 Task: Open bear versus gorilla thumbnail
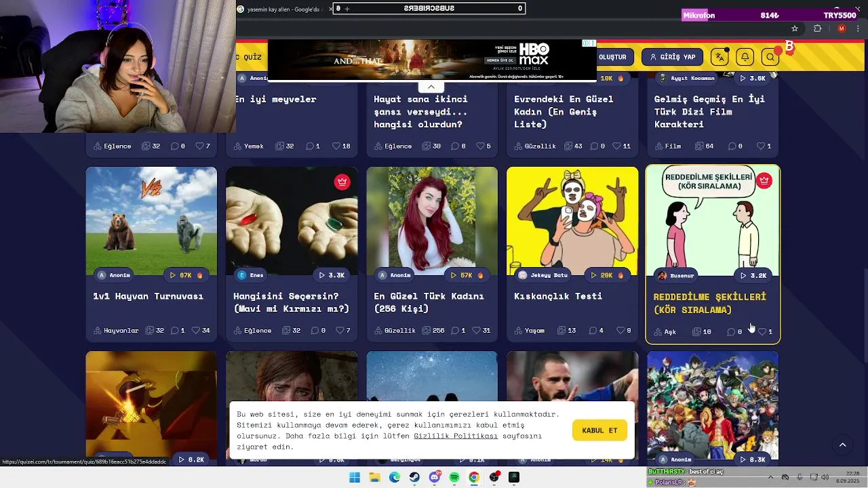pos(151,221)
